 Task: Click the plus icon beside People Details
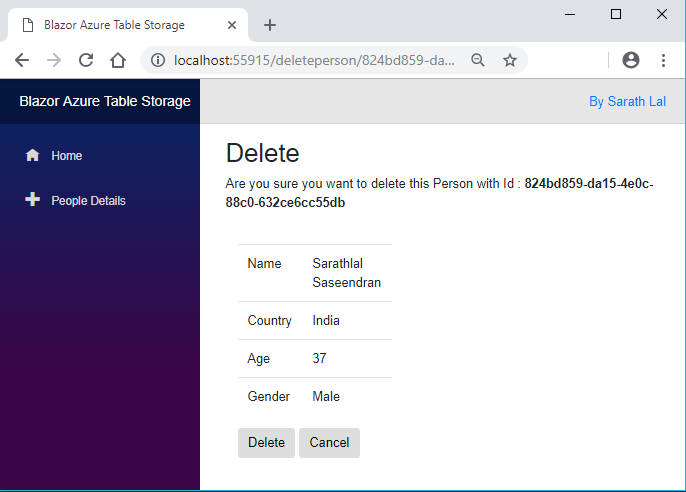(x=32, y=199)
